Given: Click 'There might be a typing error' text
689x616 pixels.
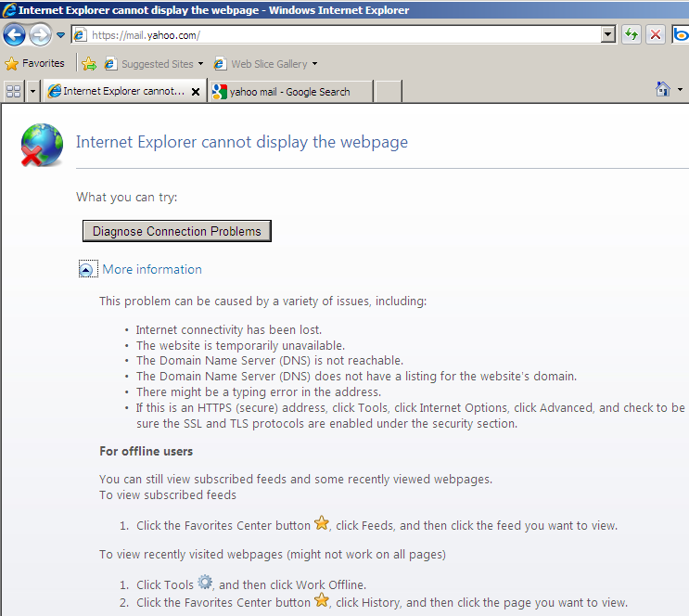Looking at the screenshot, I should click(x=259, y=391).
